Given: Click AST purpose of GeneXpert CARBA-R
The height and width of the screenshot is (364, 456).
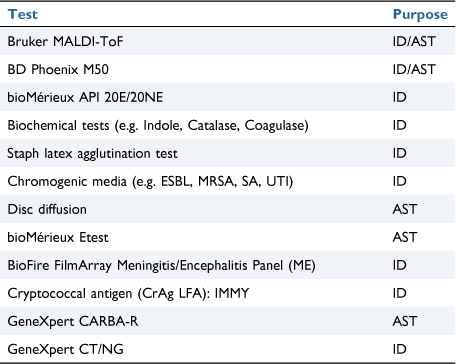Looking at the screenshot, I should 405,321.
